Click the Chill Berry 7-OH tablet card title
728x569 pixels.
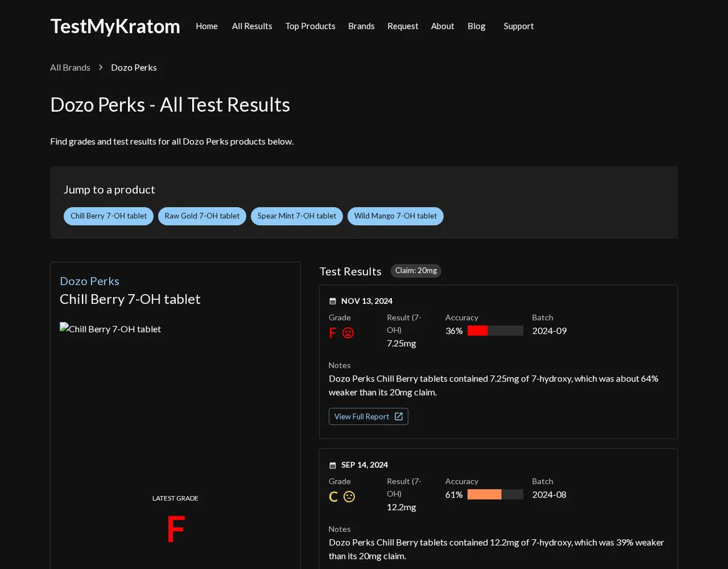130,299
